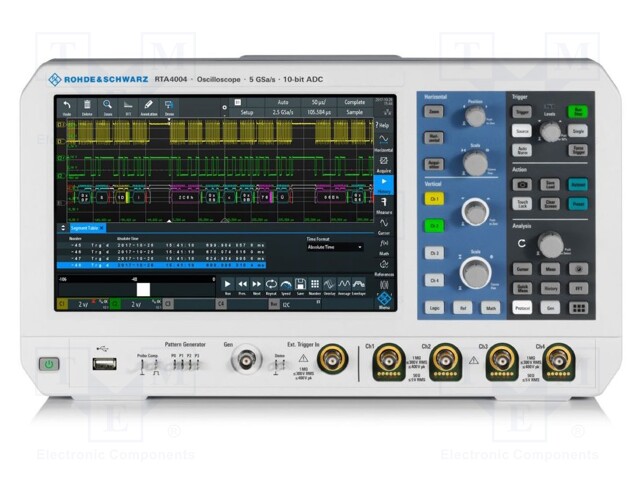The height and width of the screenshot is (480, 640).
Task: Select the highlighted row in Segment Table
Action: pos(200,265)
